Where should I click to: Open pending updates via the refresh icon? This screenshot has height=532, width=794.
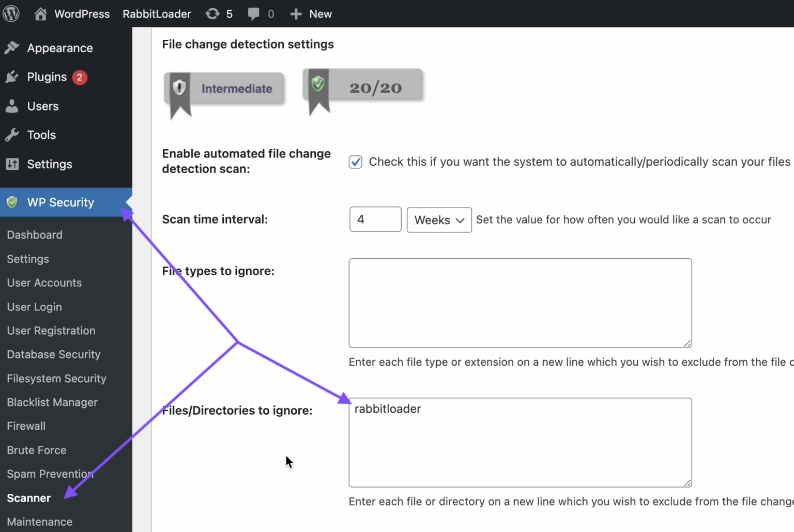(212, 13)
